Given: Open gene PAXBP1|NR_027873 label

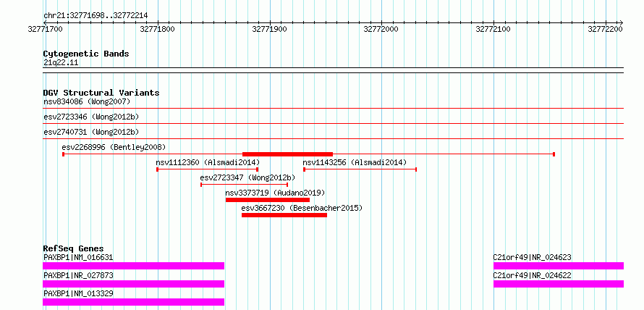Looking at the screenshot, I should [78, 276].
